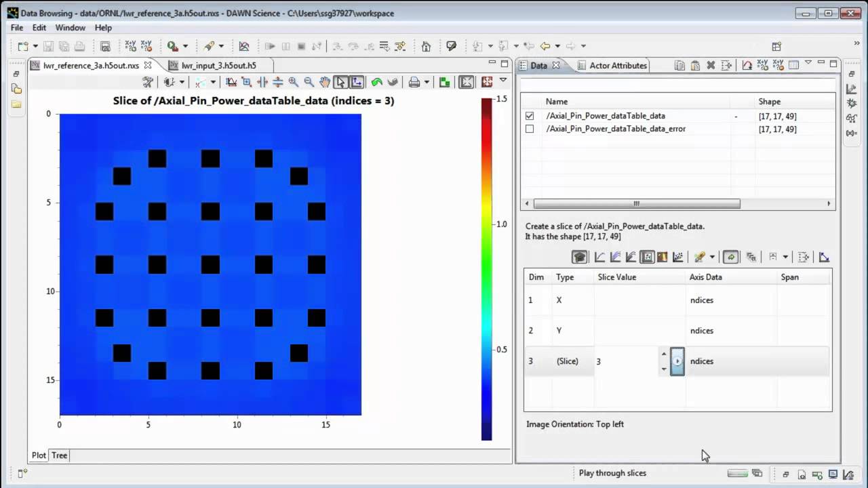Viewport: 868px width, 488px height.
Task: Open the Help menu
Action: 103,28
